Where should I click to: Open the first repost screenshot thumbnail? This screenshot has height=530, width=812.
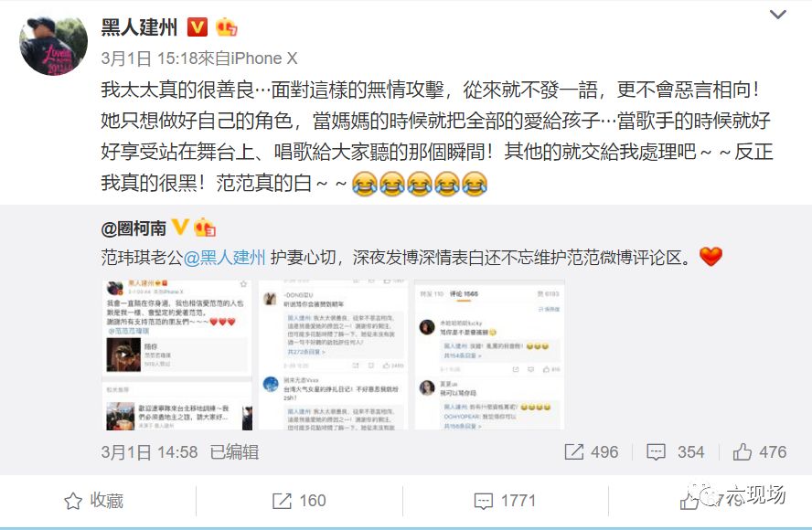click(177, 355)
